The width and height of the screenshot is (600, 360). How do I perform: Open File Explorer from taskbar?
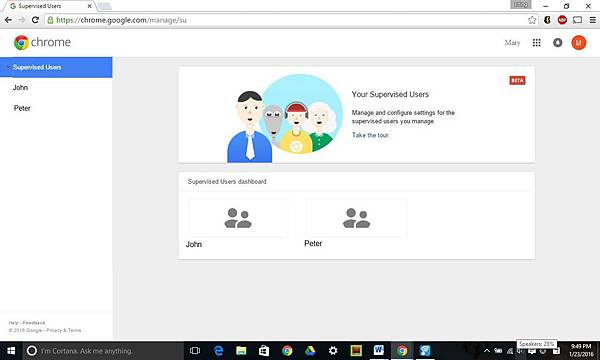click(x=241, y=351)
